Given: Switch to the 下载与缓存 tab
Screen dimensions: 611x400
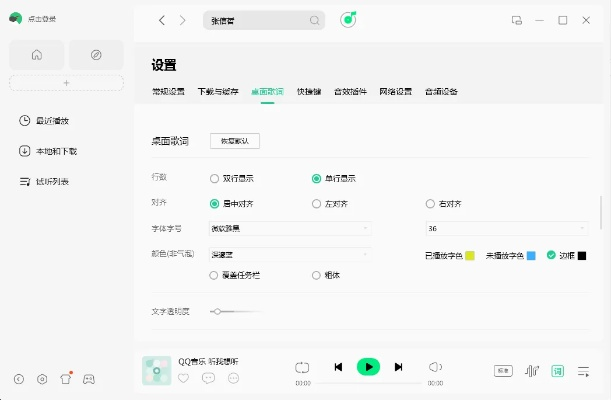Looking at the screenshot, I should point(218,92).
